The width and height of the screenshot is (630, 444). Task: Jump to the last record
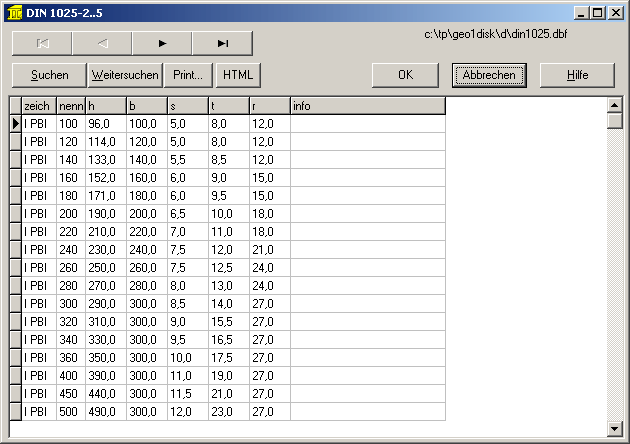click(222, 43)
